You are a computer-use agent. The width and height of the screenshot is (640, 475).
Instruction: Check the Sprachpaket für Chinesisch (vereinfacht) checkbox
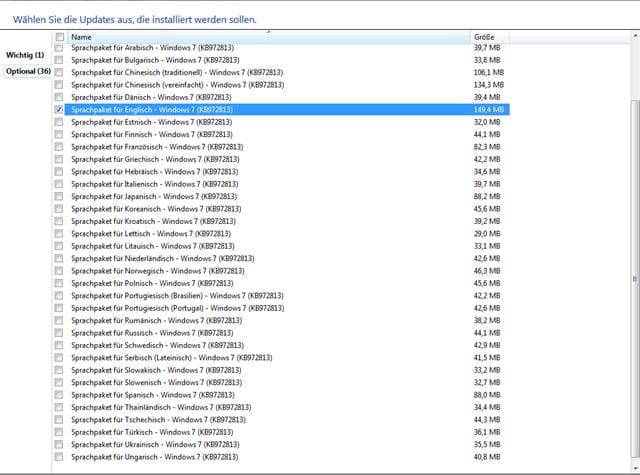pos(60,85)
